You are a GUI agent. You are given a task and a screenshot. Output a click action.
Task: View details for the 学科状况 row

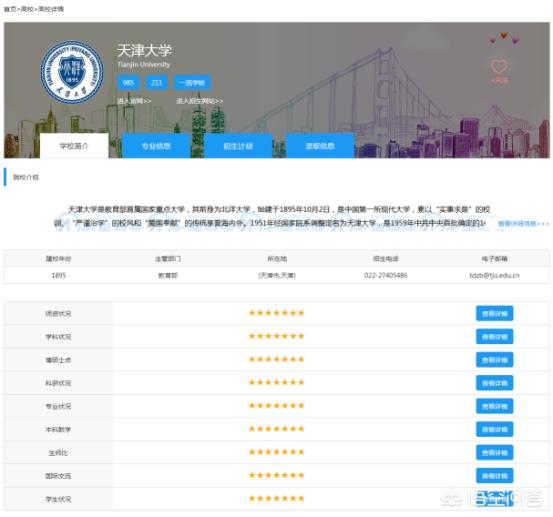coord(494,337)
